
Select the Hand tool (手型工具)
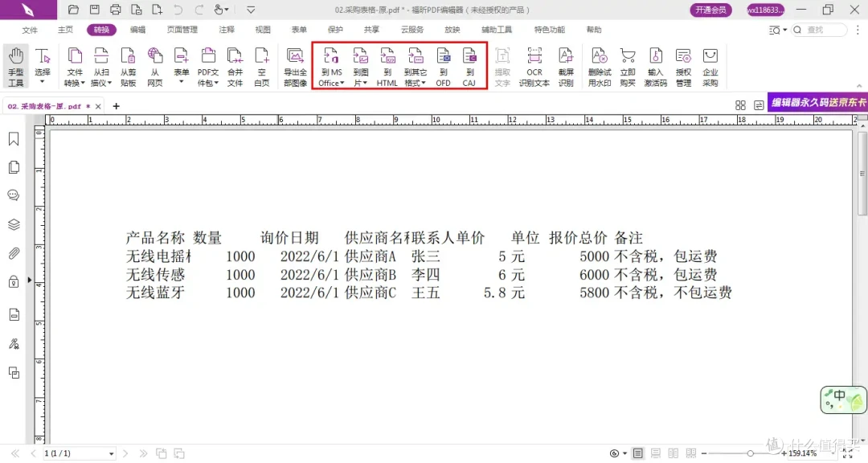point(15,67)
